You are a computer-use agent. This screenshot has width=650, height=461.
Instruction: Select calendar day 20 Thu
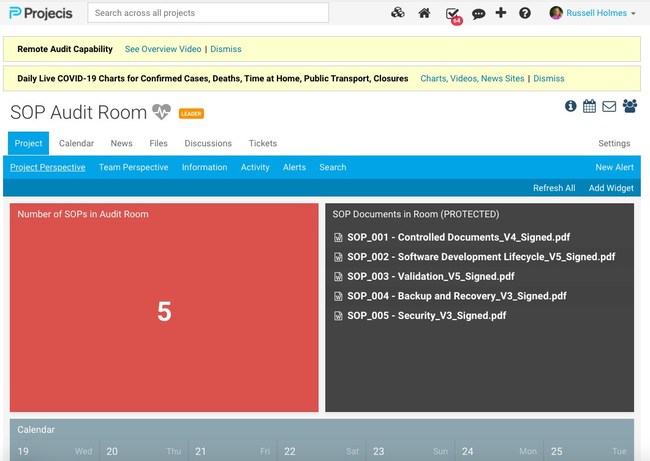tap(144, 451)
